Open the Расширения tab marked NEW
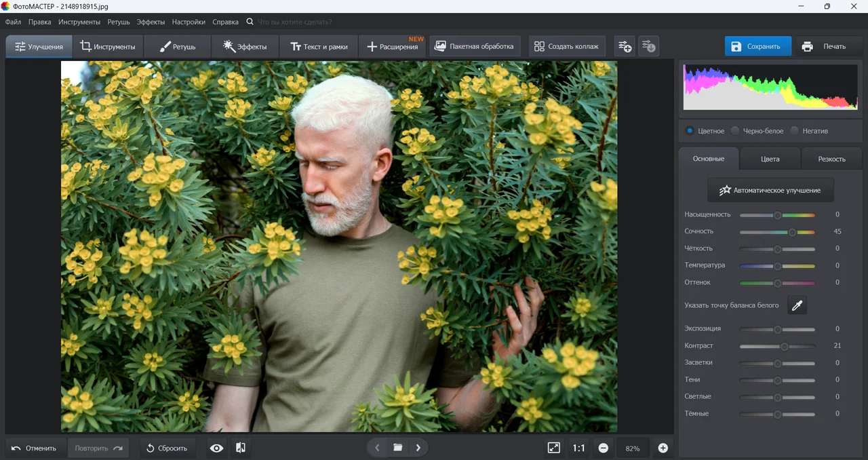Image resolution: width=868 pixels, height=460 pixels. point(393,46)
